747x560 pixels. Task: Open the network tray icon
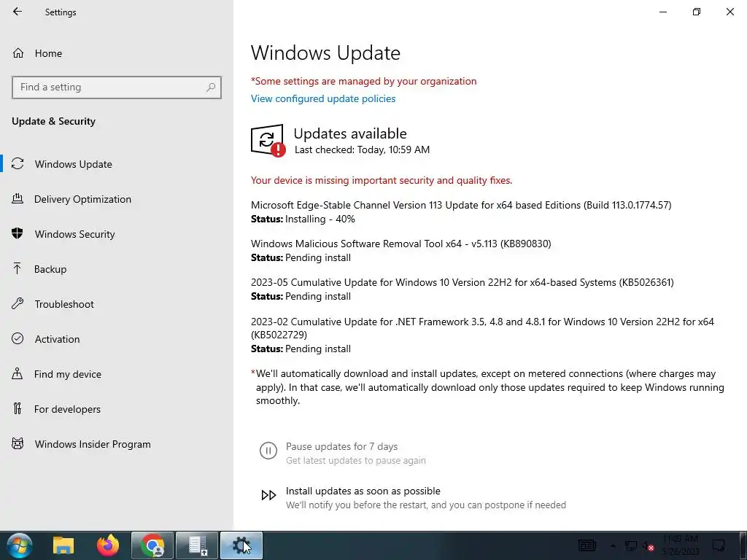(x=631, y=545)
